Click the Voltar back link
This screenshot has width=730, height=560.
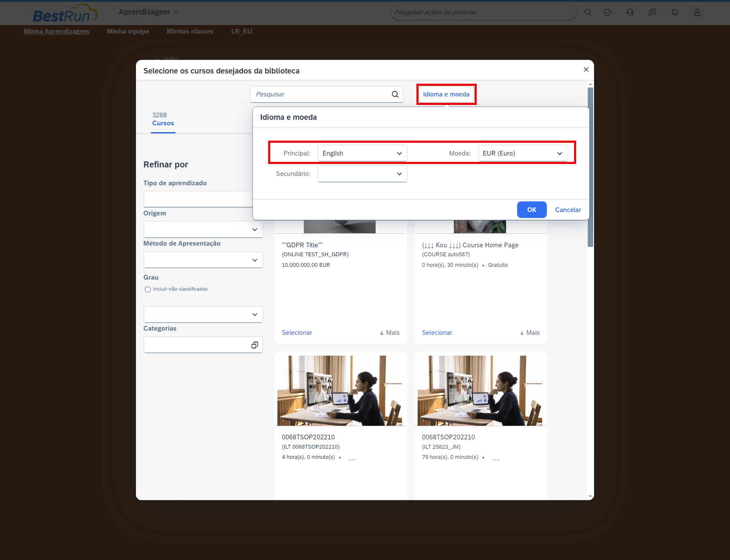click(x=167, y=58)
